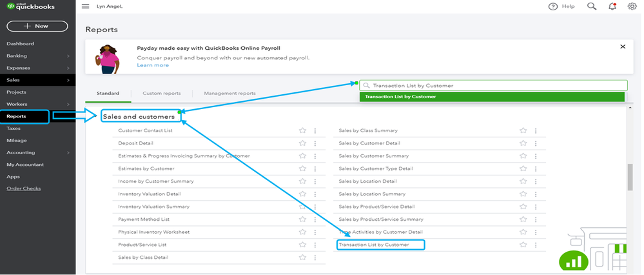Click the search magnifier icon in header

pos(592,6)
